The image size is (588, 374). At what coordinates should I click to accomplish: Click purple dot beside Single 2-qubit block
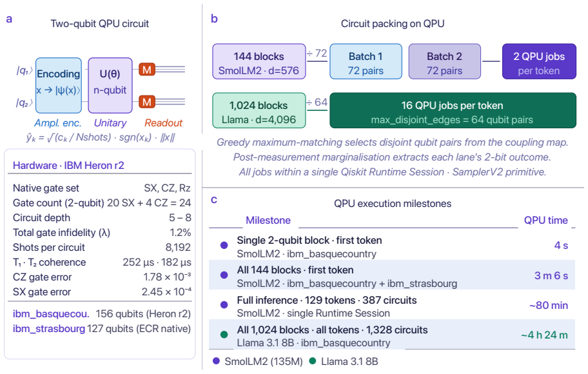click(224, 245)
